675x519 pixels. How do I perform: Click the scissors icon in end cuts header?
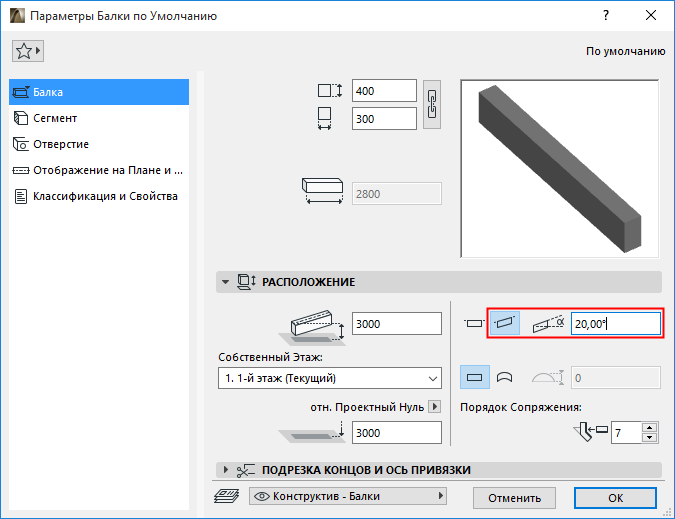coord(246,470)
